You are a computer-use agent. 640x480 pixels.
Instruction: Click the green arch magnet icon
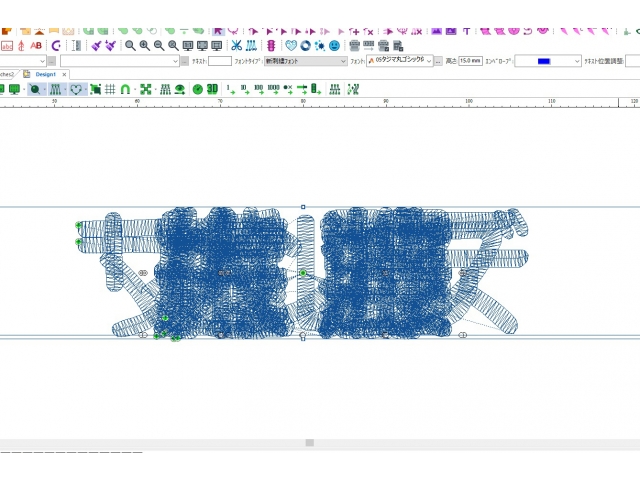[125, 89]
